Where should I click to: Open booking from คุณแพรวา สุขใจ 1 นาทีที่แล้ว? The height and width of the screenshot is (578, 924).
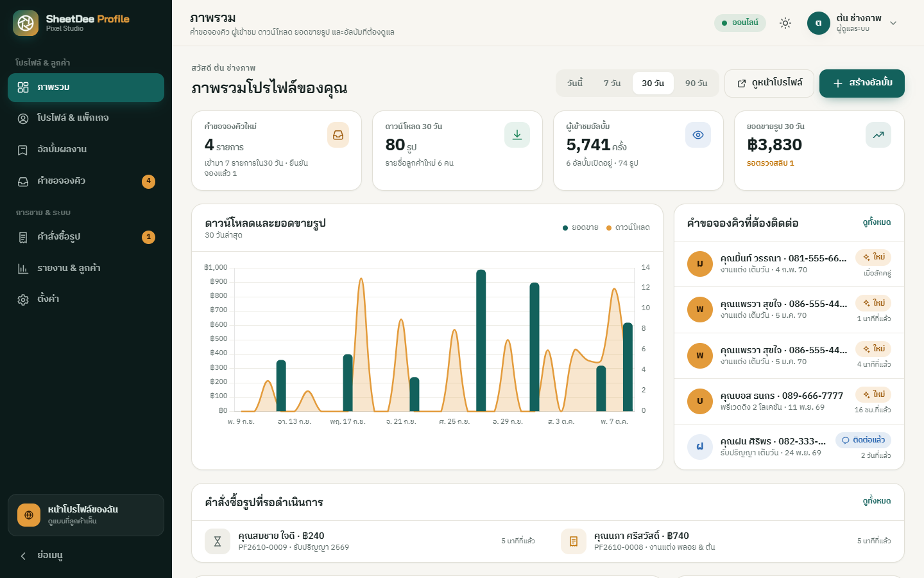pyautogui.click(x=789, y=310)
